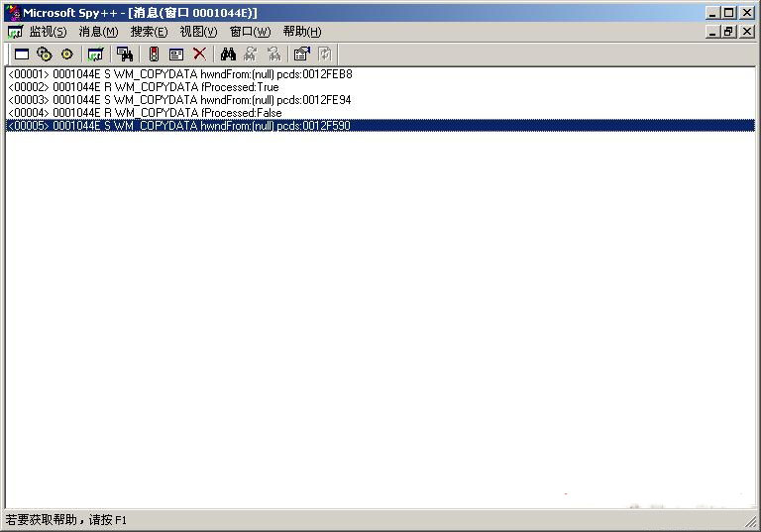Open the 帮助(H) menu
This screenshot has width=761, height=532.
pos(302,32)
